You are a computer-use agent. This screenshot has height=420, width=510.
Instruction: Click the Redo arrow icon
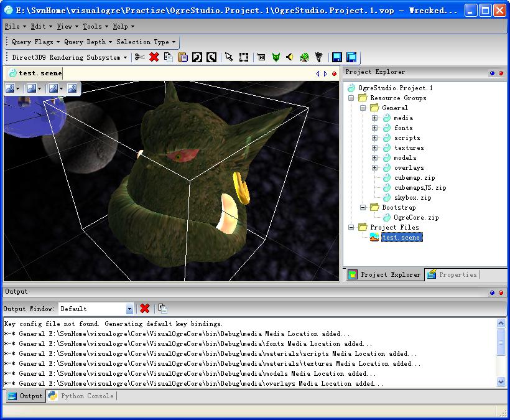pyautogui.click(x=211, y=57)
